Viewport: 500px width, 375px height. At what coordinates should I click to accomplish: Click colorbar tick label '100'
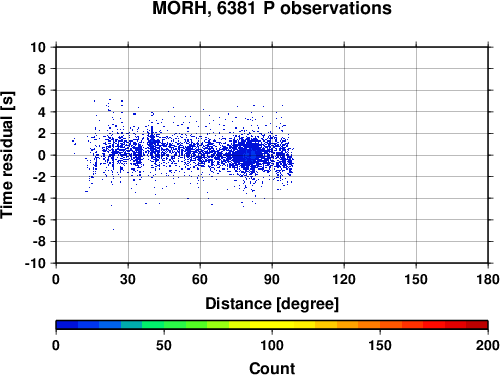pos(272,345)
